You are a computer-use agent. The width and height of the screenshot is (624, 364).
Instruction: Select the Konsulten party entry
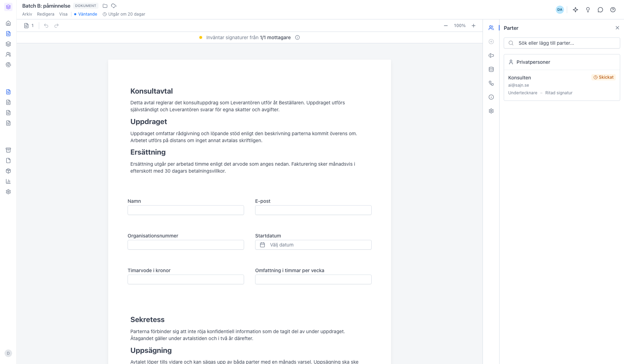tap(562, 85)
